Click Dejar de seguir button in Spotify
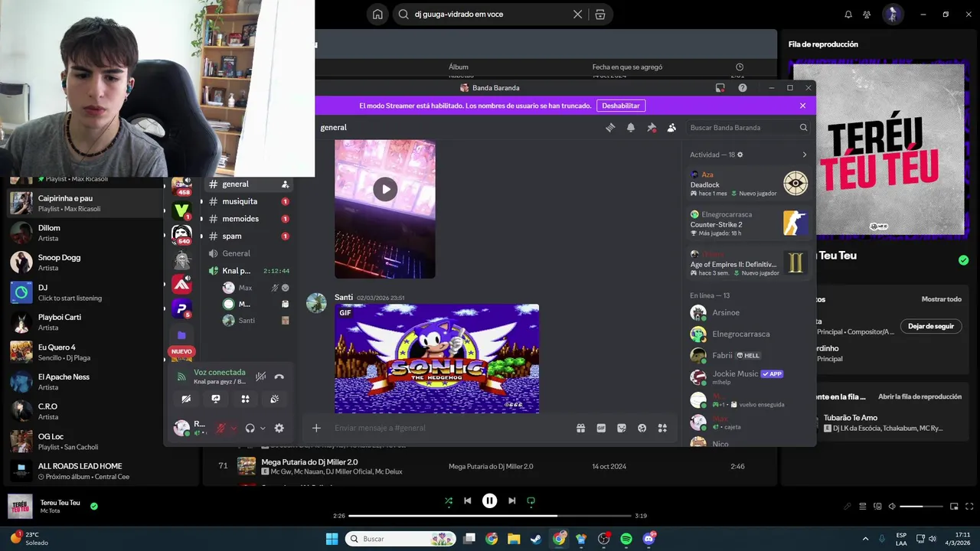This screenshot has height=551, width=980. click(x=931, y=326)
